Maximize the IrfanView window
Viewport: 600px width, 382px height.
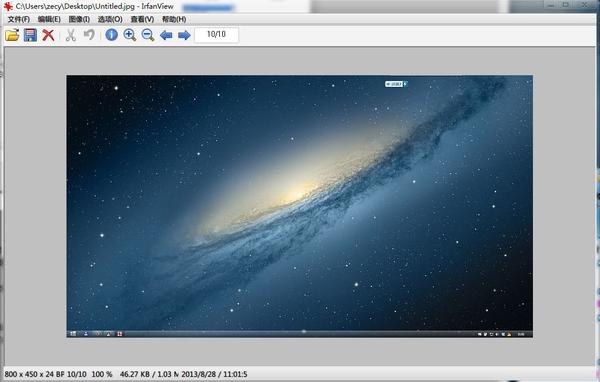566,5
